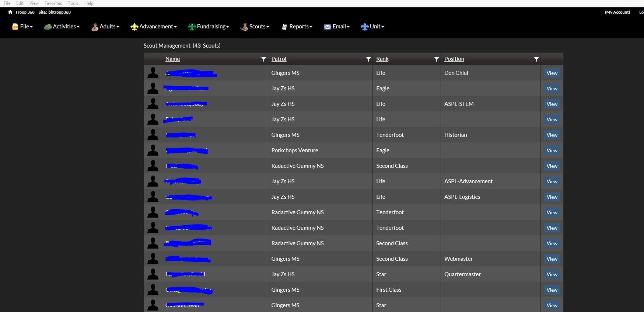This screenshot has height=312, width=644.
Task: Sort scouts by Rank column header
Action: pyautogui.click(x=382, y=59)
